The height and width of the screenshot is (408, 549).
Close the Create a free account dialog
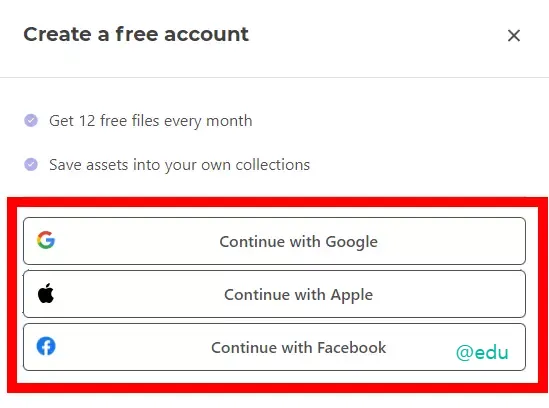point(514,35)
